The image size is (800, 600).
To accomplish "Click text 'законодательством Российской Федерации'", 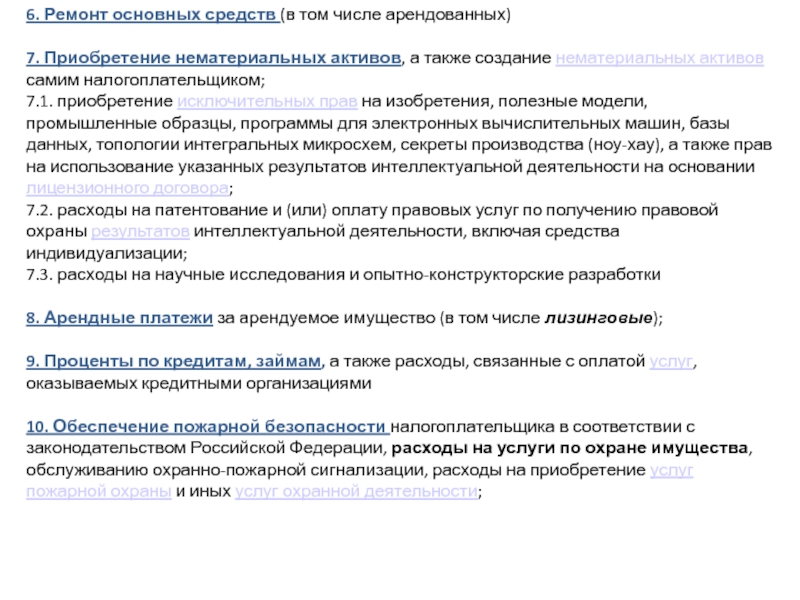I will pos(206,448).
